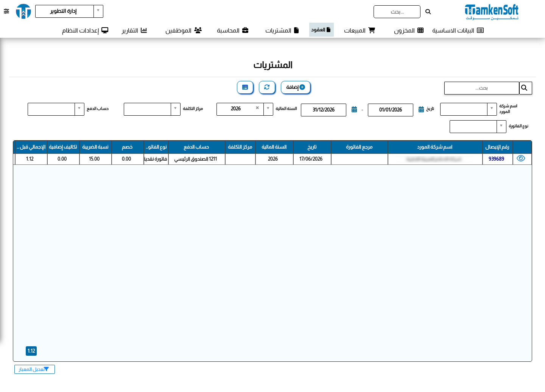Click the magnifier icon beside top search

[x=428, y=12]
